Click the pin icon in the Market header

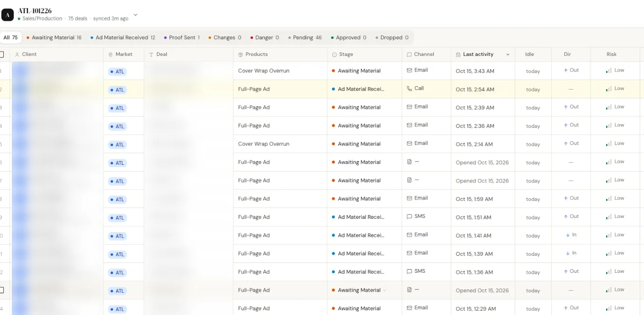(111, 54)
